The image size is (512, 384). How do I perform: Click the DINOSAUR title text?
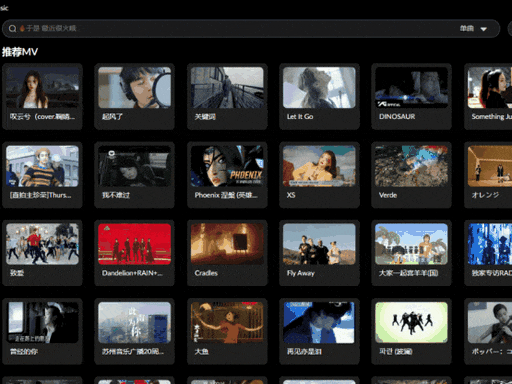(x=397, y=117)
